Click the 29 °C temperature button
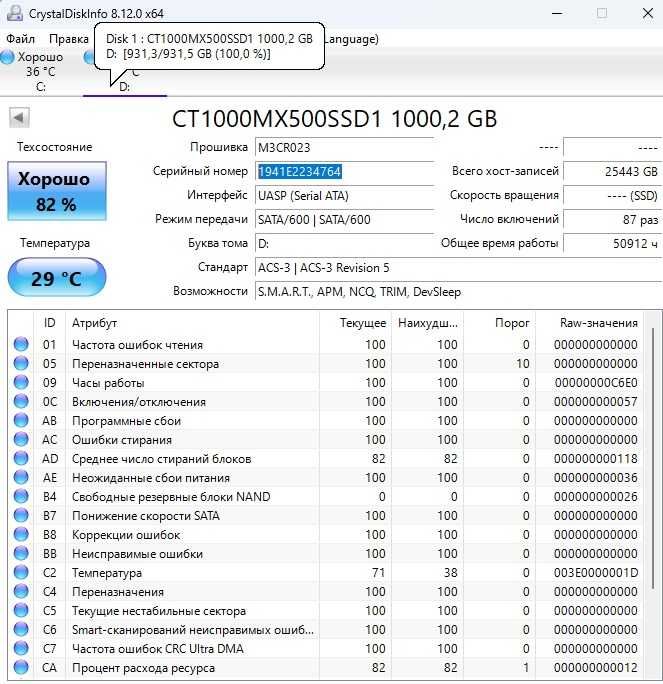 point(57,278)
